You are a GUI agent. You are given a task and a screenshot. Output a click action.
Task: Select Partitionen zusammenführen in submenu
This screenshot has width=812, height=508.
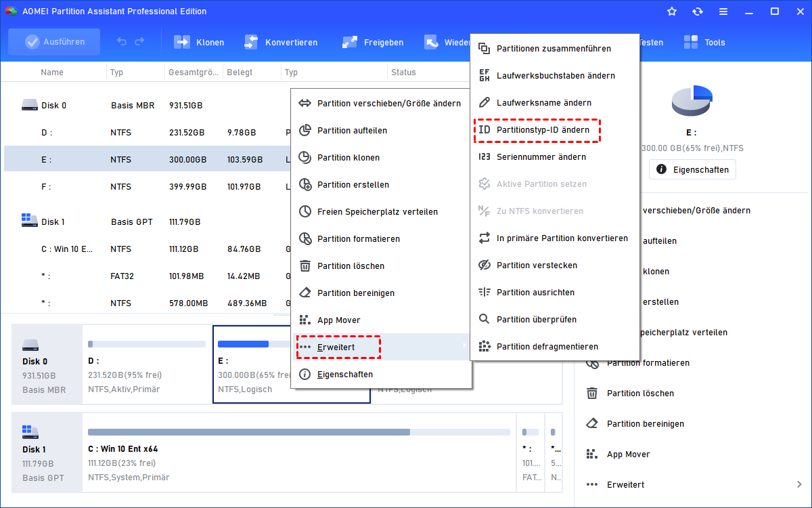tap(555, 48)
